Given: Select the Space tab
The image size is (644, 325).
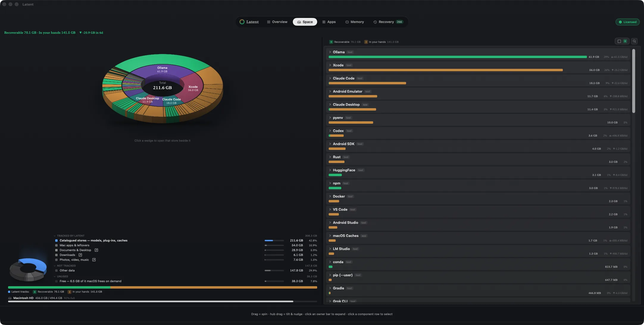Looking at the screenshot, I should (305, 22).
